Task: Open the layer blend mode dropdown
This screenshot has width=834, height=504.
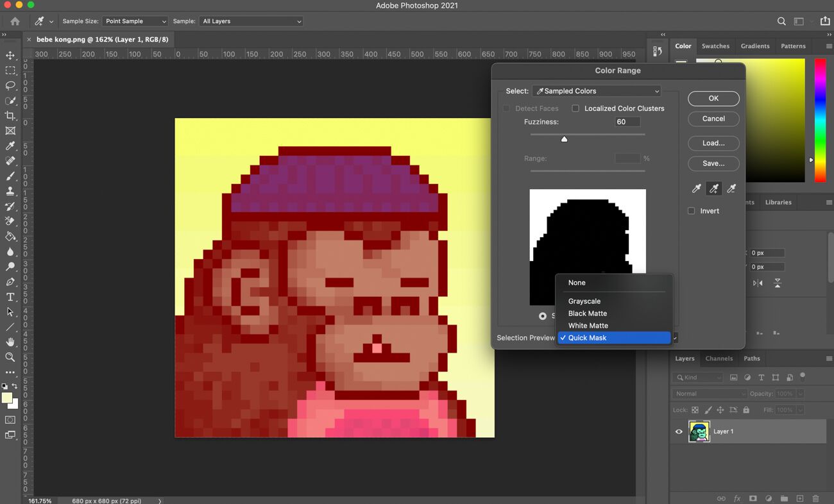Action: [x=709, y=393]
